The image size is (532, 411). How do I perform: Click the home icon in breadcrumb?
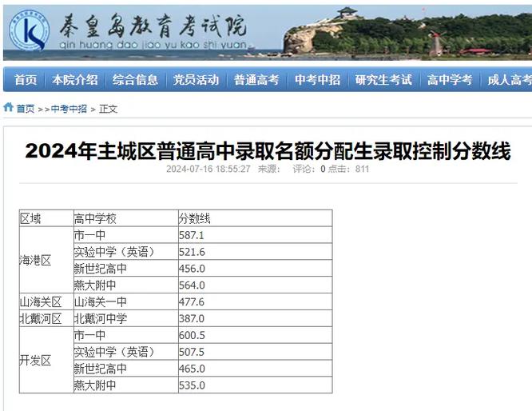[8, 108]
